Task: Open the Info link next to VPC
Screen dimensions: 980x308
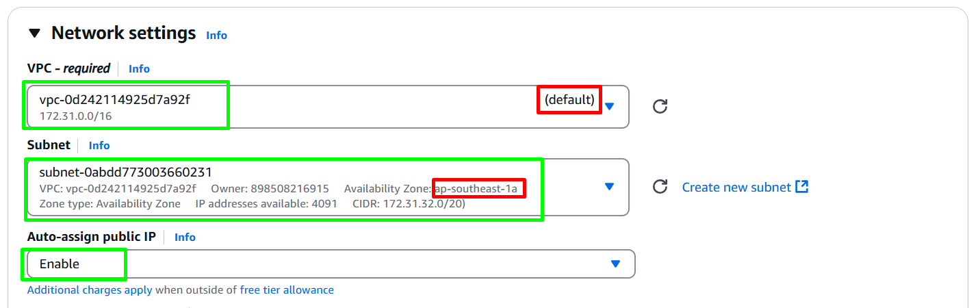Action: point(139,68)
